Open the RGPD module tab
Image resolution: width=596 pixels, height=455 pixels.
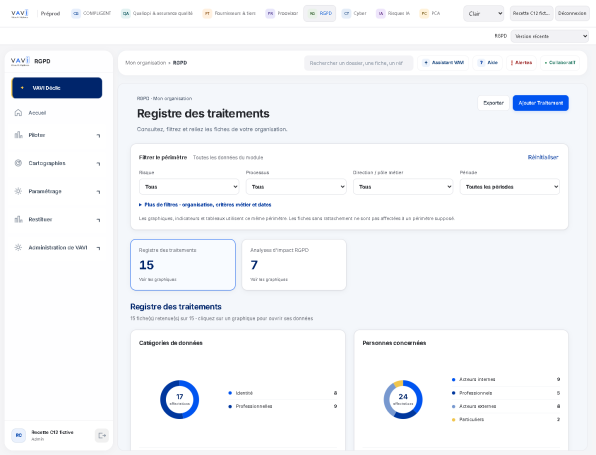(320, 13)
